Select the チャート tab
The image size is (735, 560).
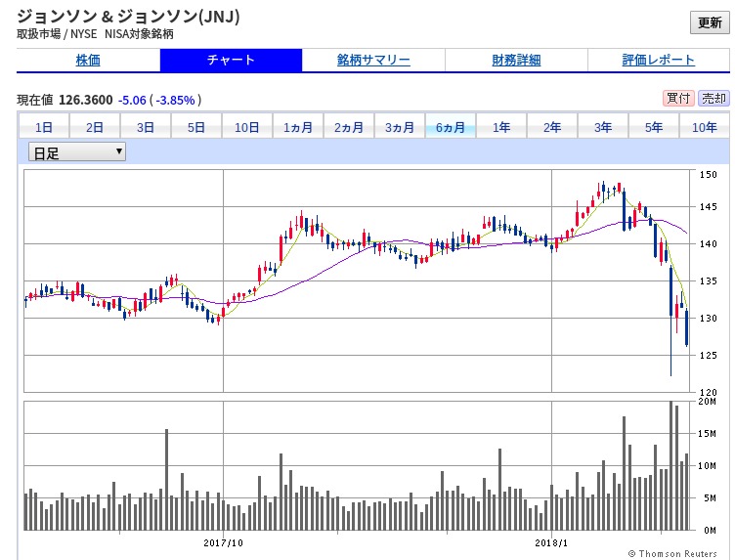click(231, 60)
